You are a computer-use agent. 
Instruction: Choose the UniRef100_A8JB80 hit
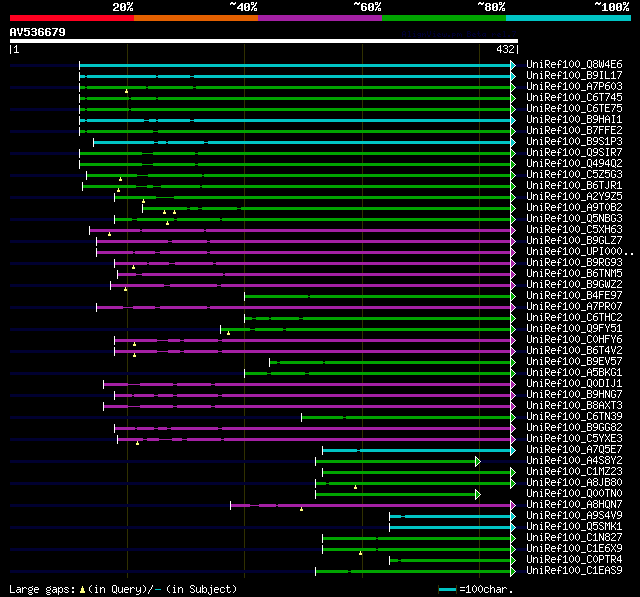574,483
